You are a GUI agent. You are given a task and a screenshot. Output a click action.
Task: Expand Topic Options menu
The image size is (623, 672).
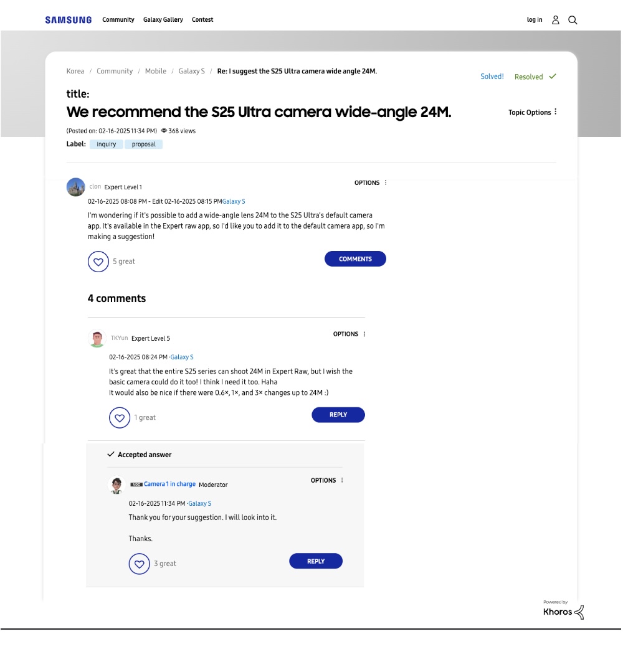(x=533, y=113)
